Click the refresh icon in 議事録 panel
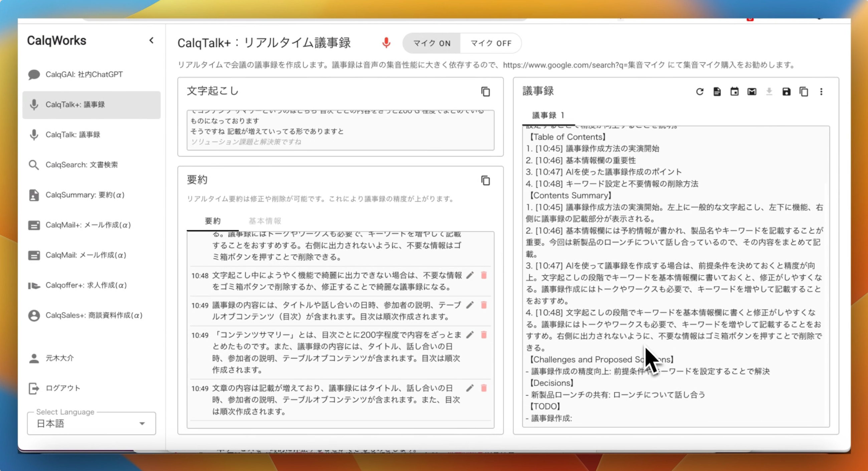The height and width of the screenshot is (471, 868). click(x=699, y=92)
